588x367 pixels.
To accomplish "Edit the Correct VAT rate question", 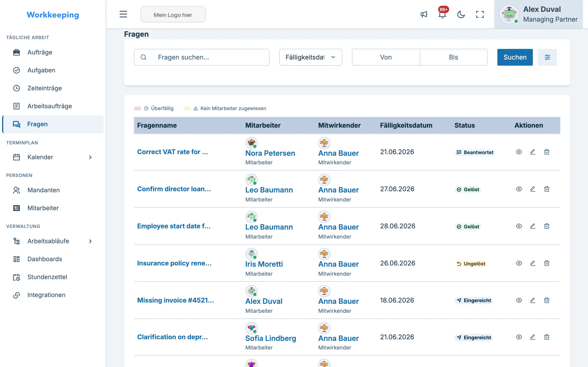I will click(x=533, y=152).
